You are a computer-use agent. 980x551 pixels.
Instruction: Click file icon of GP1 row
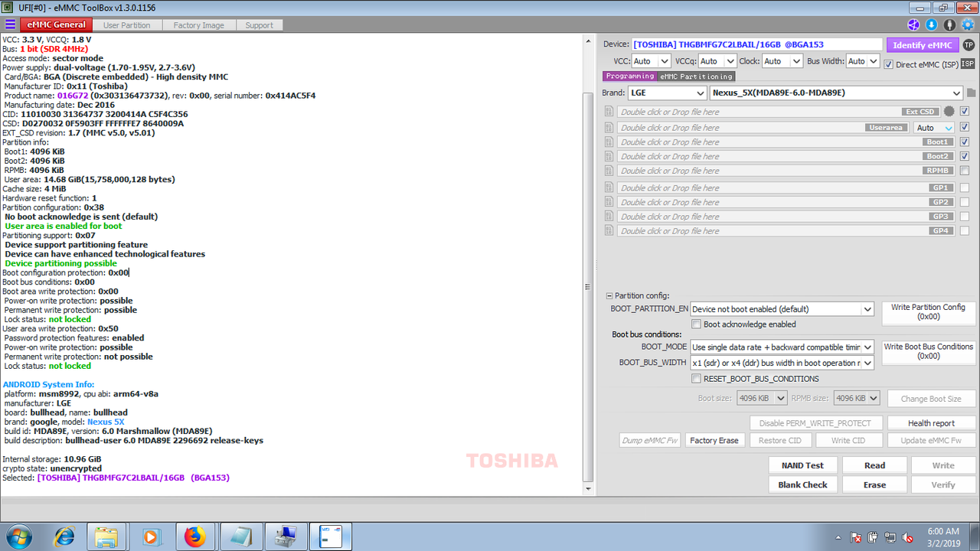tap(609, 187)
